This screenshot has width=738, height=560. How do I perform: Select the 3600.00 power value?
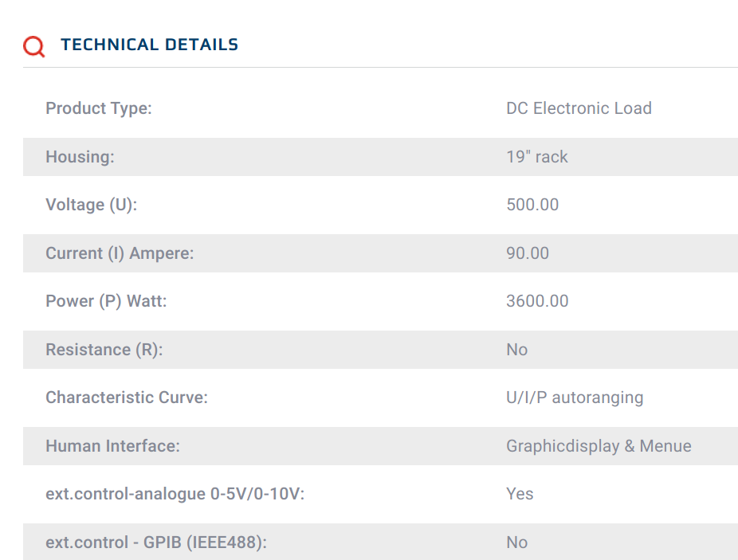tap(537, 301)
